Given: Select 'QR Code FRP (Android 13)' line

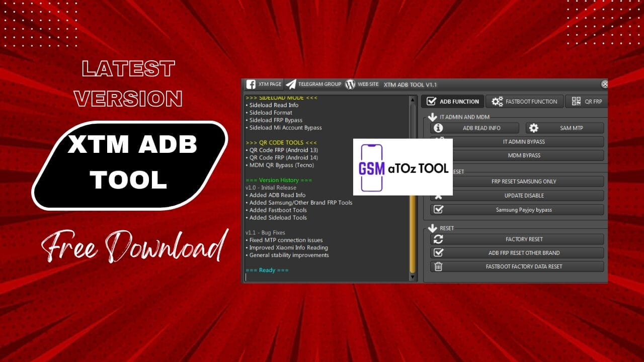Looking at the screenshot, I should 282,150.
